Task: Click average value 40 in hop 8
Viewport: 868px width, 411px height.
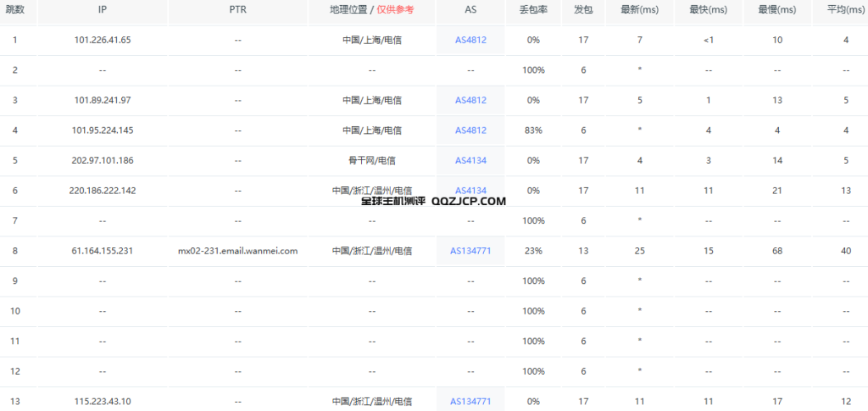Action: pos(846,251)
